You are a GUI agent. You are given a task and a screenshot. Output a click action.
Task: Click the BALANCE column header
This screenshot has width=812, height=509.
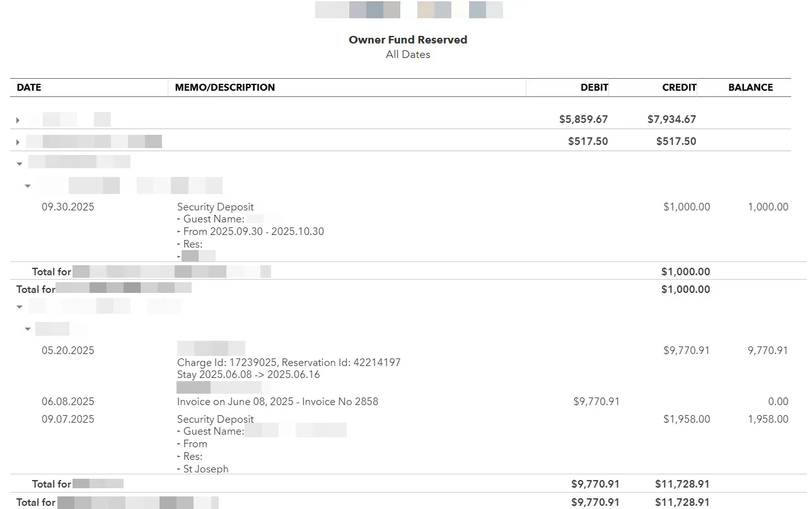(x=750, y=88)
